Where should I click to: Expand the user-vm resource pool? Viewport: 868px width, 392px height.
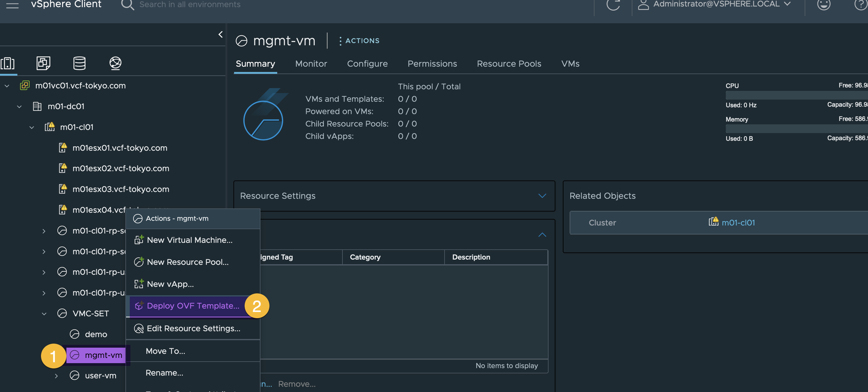pyautogui.click(x=56, y=376)
